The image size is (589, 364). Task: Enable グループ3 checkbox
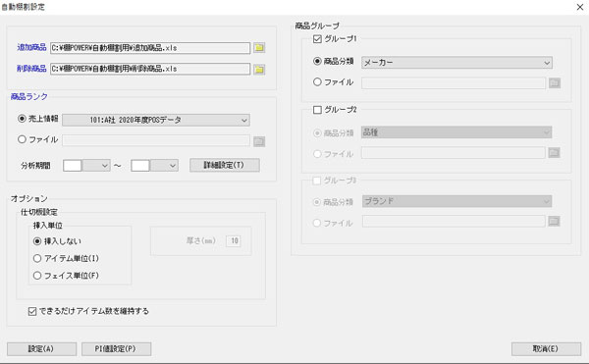coord(317,181)
